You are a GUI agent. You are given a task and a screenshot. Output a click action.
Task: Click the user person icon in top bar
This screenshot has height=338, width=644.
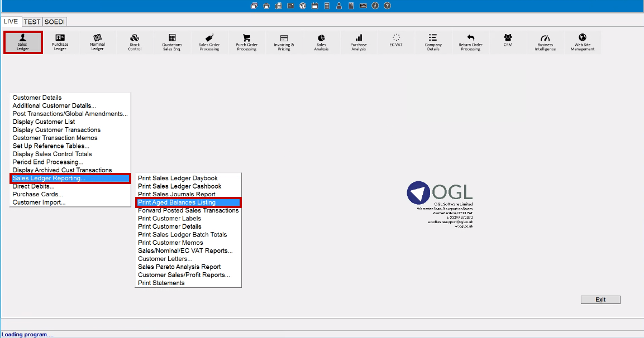[339, 6]
